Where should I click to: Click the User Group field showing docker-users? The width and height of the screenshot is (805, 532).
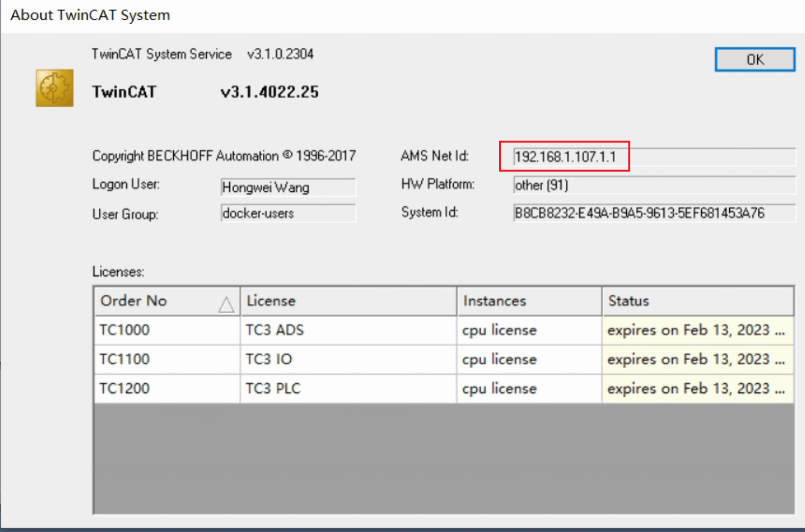288,213
